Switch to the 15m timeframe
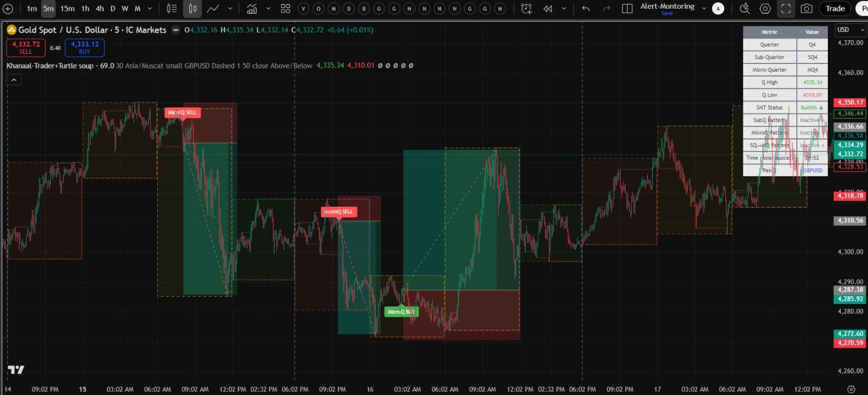Screen dimensions: 868x395 point(68,9)
